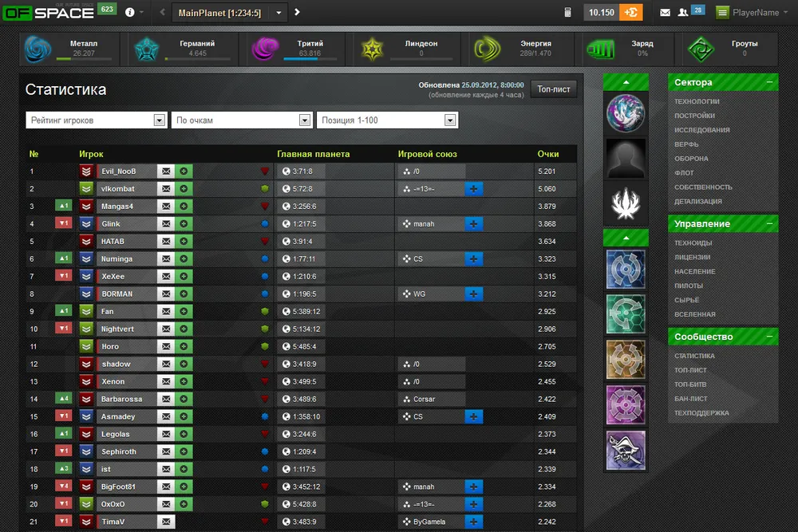Click the white emblem thumbnail in sidebar
The width and height of the screenshot is (798, 532).
[x=626, y=203]
